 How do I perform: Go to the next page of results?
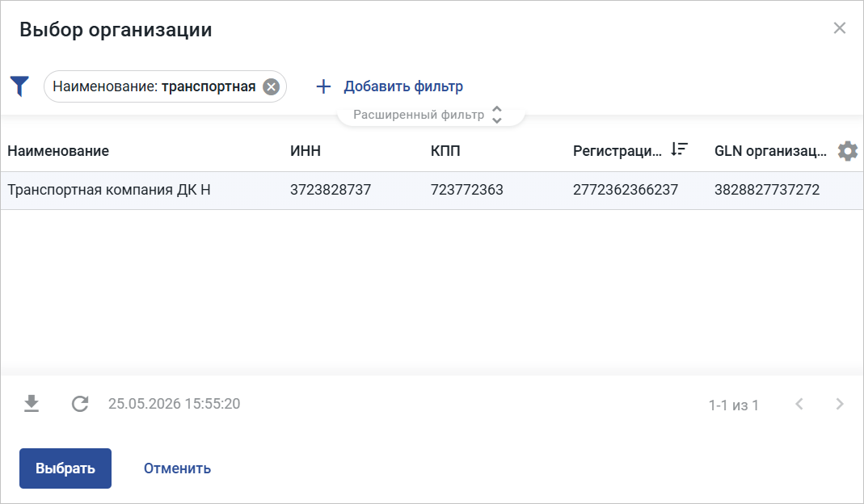tap(839, 404)
